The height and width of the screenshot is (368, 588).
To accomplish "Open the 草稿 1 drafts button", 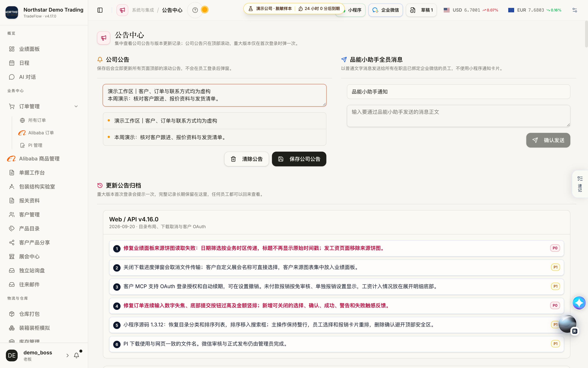I will coord(421,10).
